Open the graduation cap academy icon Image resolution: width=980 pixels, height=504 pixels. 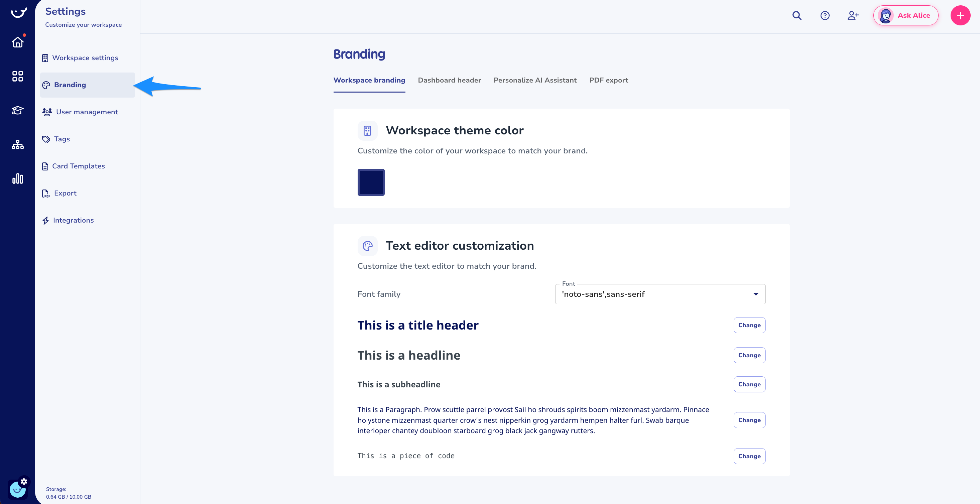tap(17, 110)
